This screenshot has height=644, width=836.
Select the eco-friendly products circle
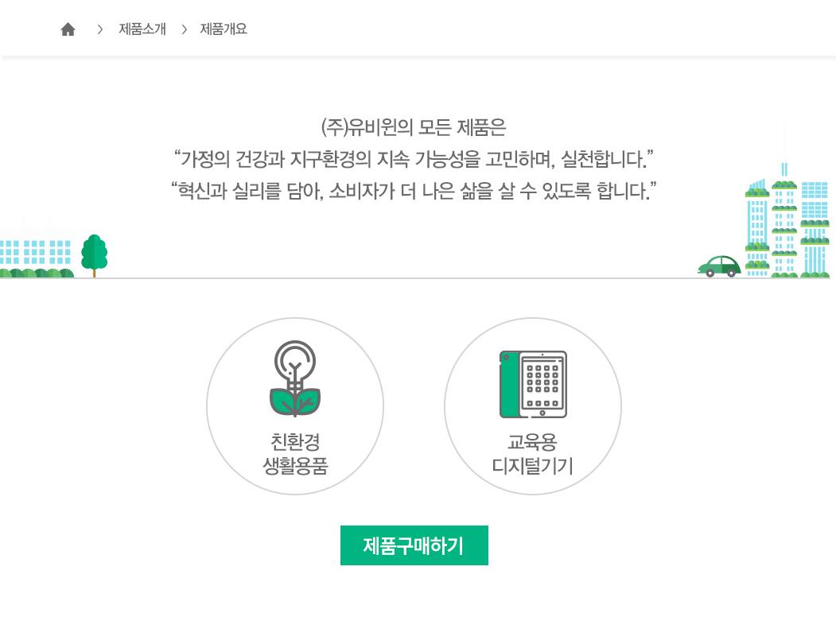coord(295,406)
